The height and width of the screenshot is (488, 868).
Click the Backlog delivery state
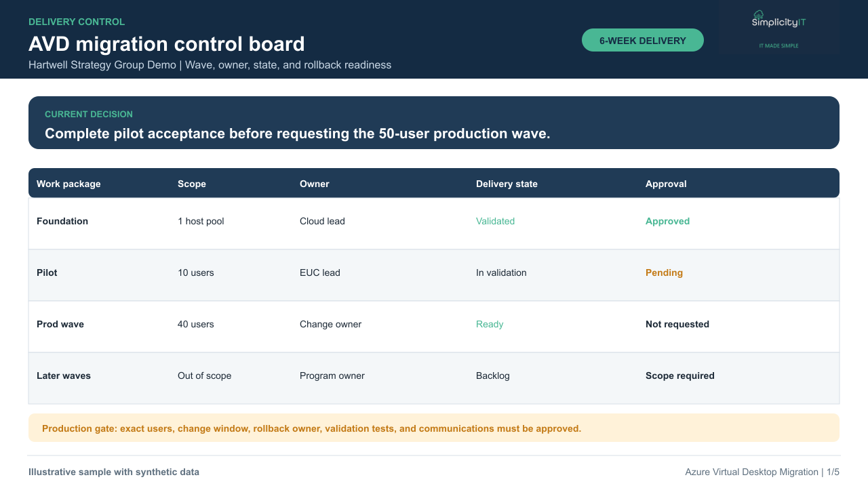pyautogui.click(x=493, y=375)
